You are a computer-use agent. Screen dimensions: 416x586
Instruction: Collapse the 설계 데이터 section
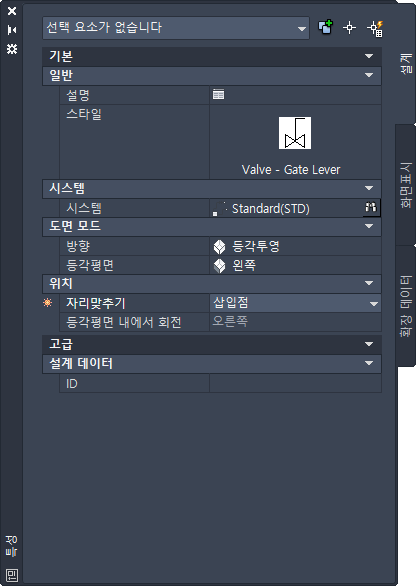pos(212,363)
